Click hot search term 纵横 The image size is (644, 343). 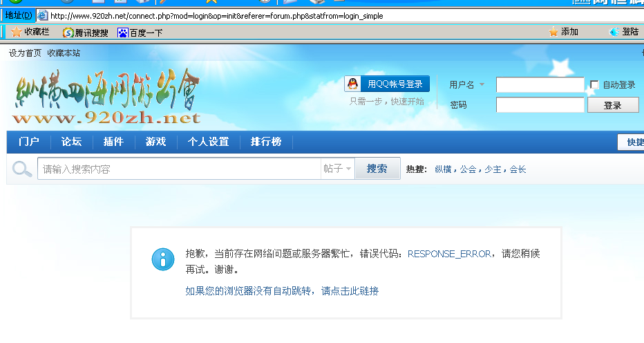coord(443,169)
